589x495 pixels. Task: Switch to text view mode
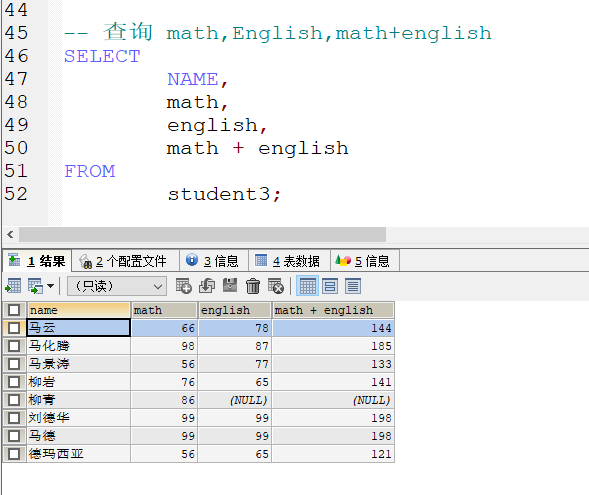coord(353,286)
